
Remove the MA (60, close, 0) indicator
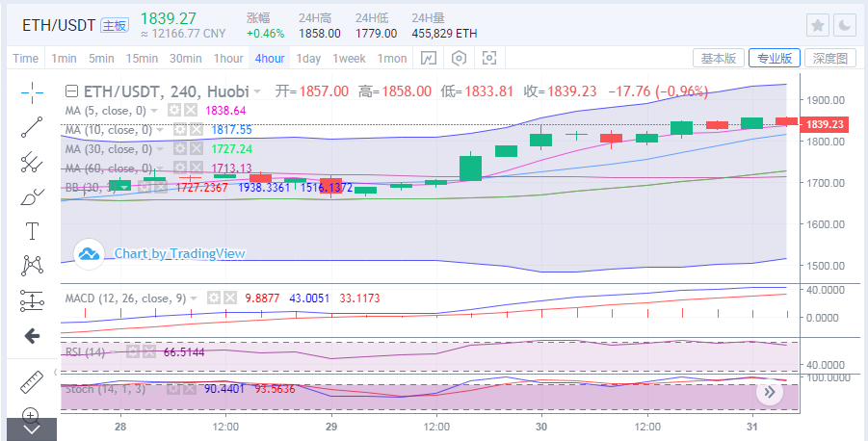click(196, 169)
